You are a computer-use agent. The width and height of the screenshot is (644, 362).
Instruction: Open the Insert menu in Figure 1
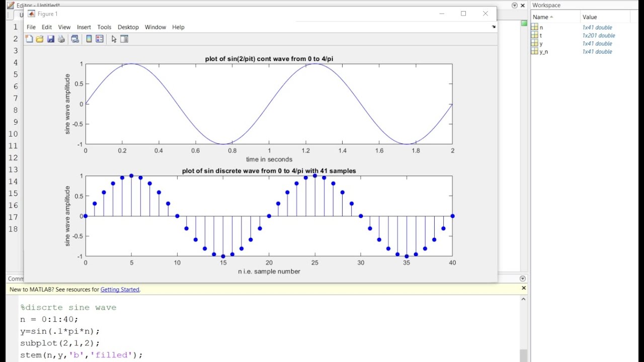click(84, 27)
